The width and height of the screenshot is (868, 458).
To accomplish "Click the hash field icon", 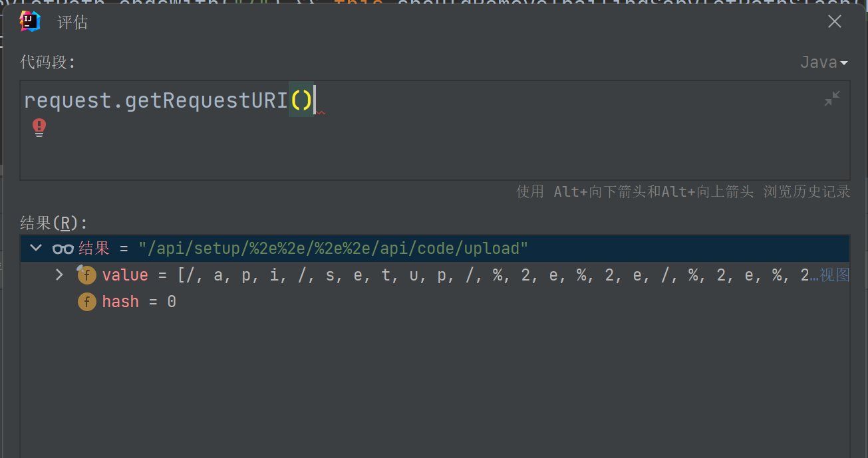I will pyautogui.click(x=86, y=302).
